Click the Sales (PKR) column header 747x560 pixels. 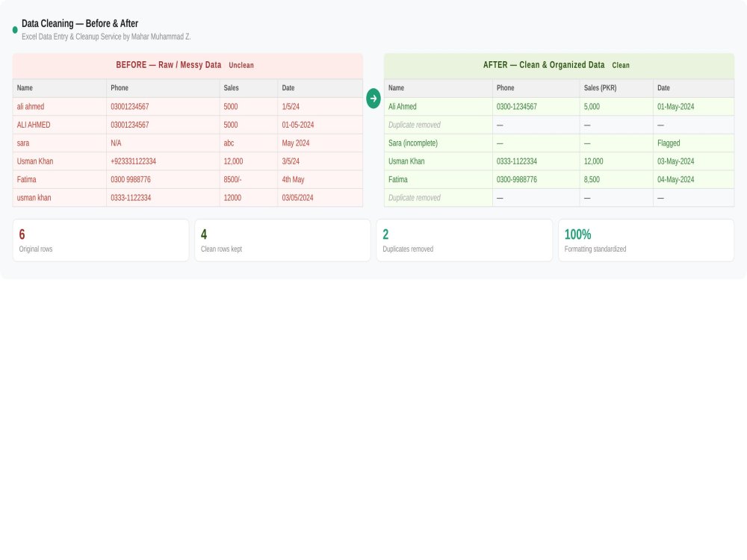point(616,88)
